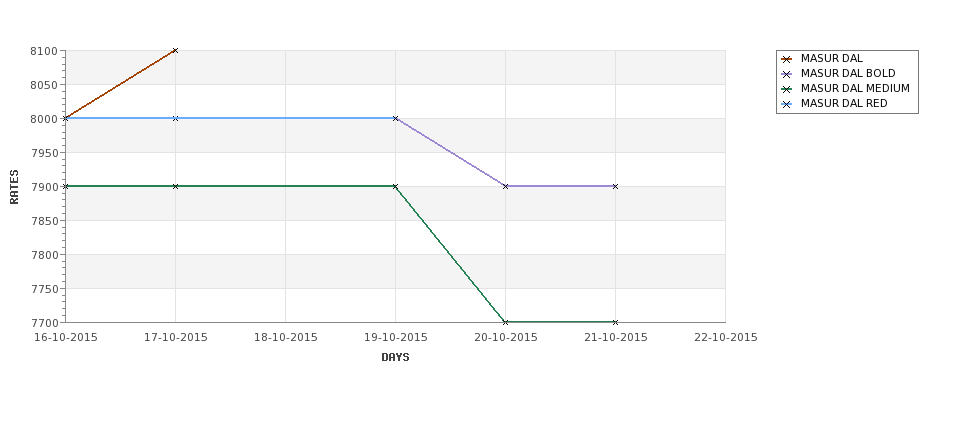
Task: Click the purple point on 21-10-2015 at 7900
Action: coord(616,187)
